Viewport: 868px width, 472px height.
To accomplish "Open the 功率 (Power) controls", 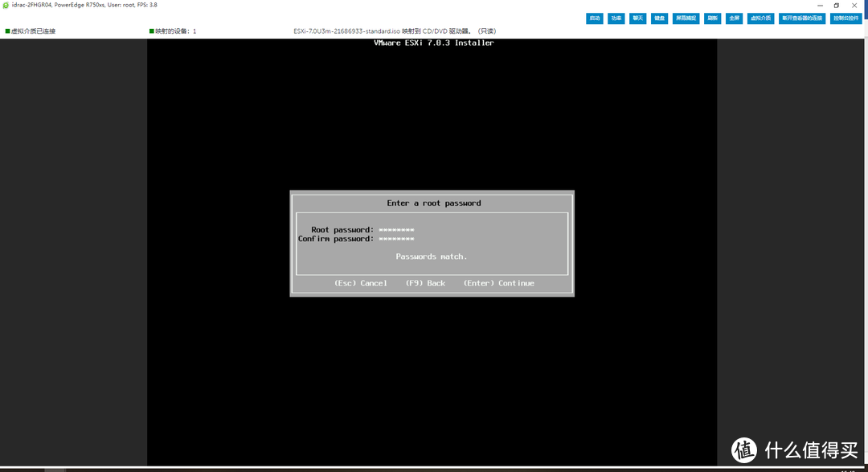I will coord(616,18).
